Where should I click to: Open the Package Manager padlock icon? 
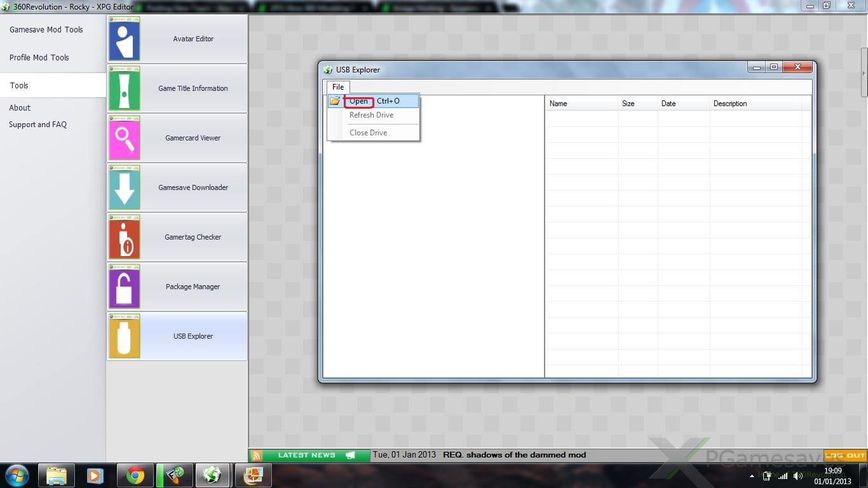125,287
